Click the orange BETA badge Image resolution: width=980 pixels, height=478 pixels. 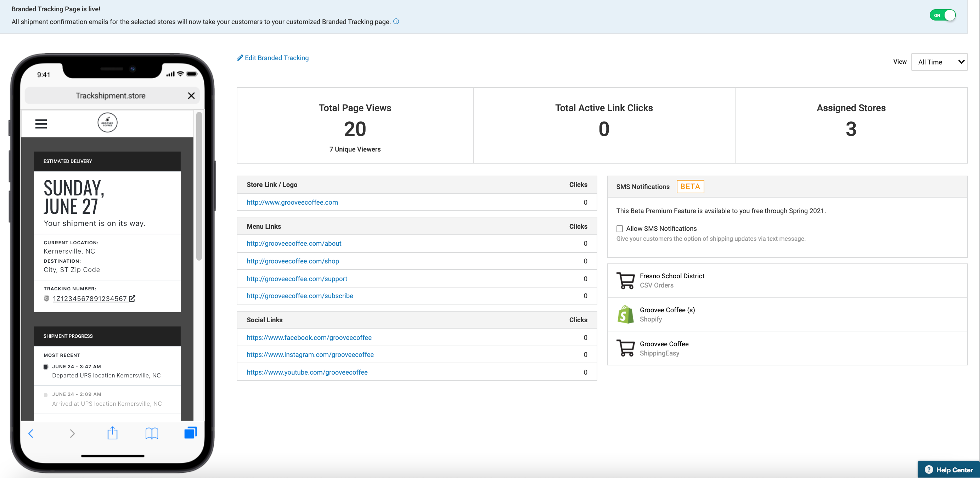pyautogui.click(x=690, y=186)
